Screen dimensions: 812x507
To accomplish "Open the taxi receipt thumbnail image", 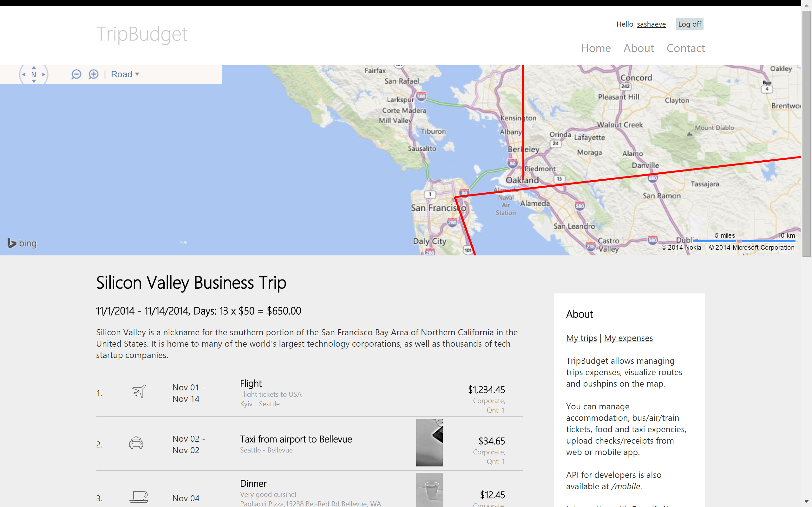I will (429, 442).
